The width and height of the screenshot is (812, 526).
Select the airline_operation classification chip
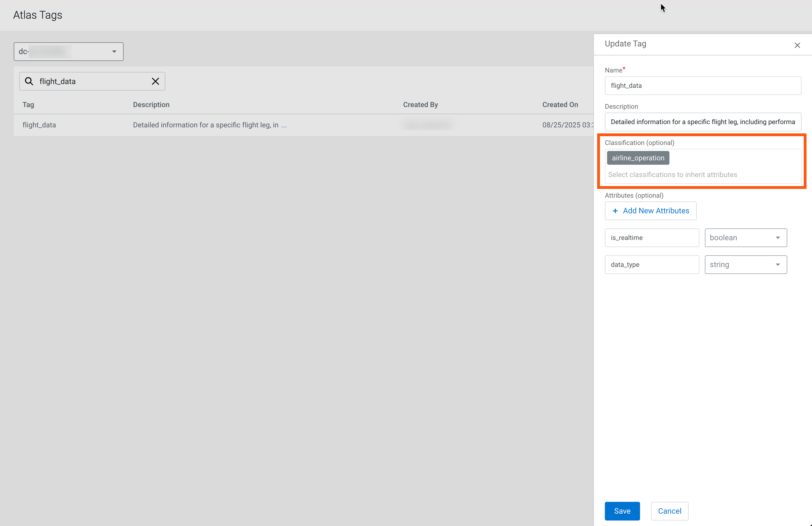pyautogui.click(x=638, y=158)
